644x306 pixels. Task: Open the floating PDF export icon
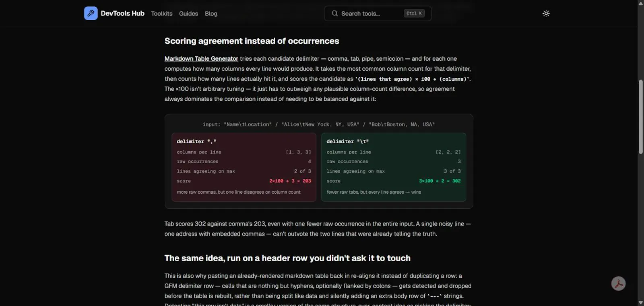pyautogui.click(x=618, y=283)
